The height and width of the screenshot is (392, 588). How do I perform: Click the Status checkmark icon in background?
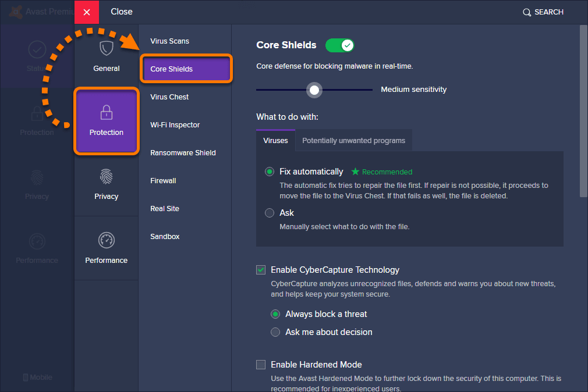click(x=37, y=49)
